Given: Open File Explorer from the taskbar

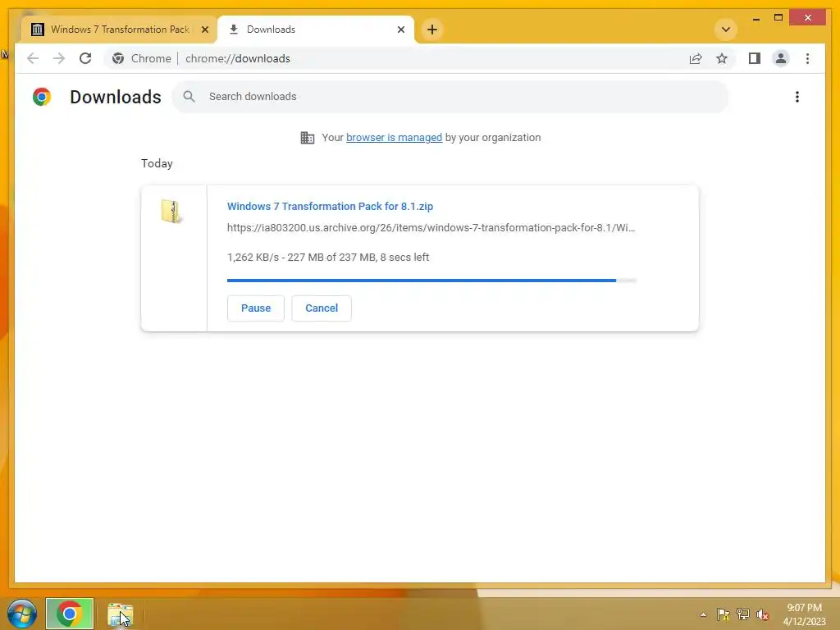Looking at the screenshot, I should tap(120, 614).
